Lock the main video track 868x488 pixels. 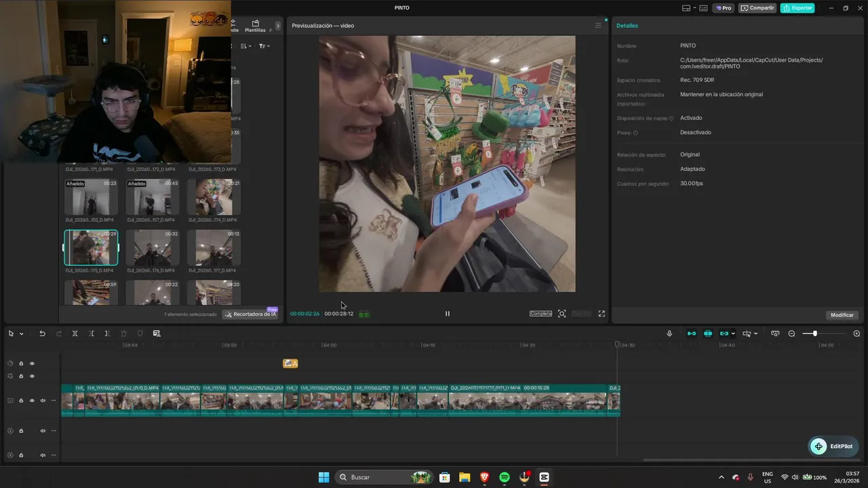click(21, 401)
